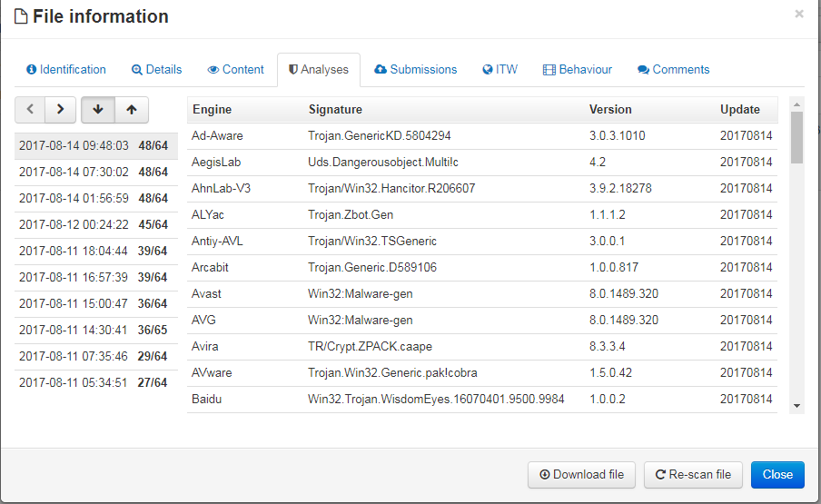Click the Re-scan file button
Image resolution: width=821 pixels, height=504 pixels.
tap(692, 475)
